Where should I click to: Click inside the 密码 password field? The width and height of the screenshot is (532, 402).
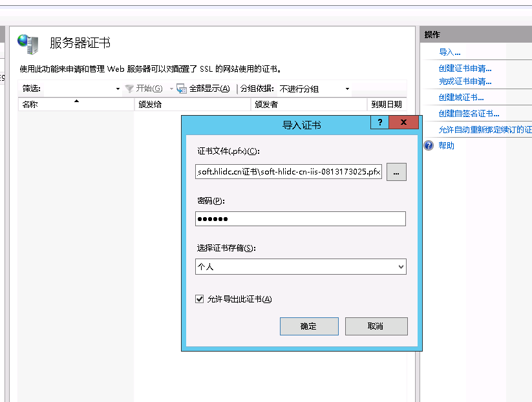pyautogui.click(x=300, y=219)
